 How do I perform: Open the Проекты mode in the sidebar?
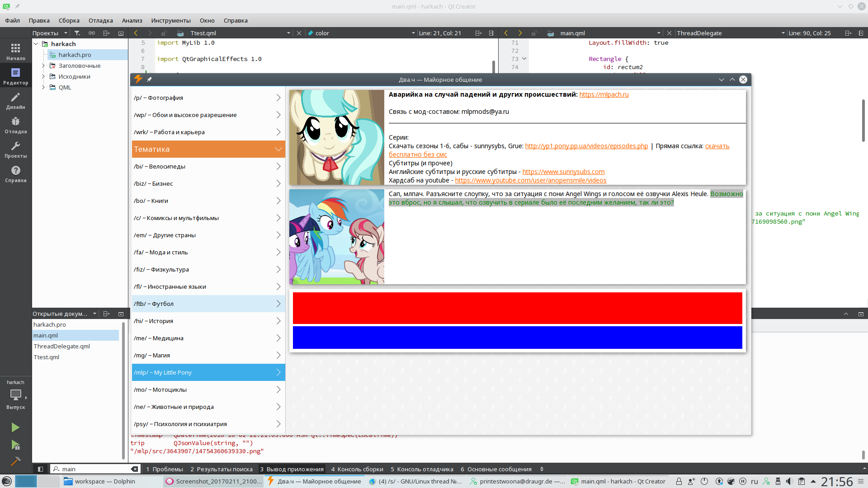15,149
